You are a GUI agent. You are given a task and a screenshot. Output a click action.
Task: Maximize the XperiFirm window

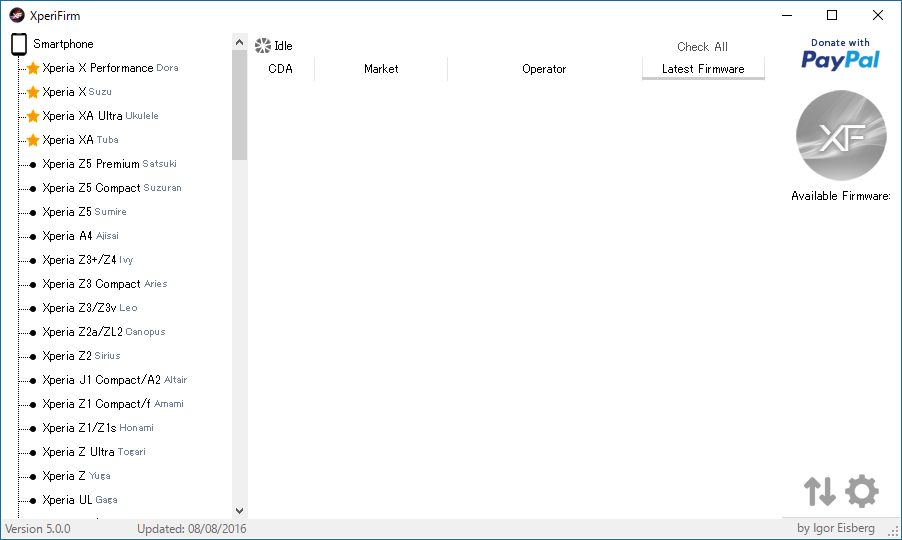[832, 16]
